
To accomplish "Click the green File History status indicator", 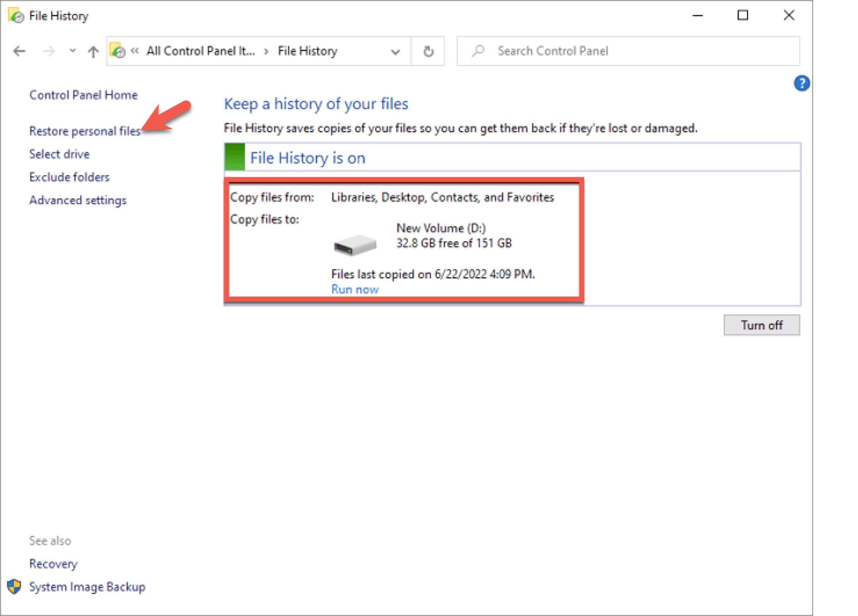I will click(x=235, y=157).
